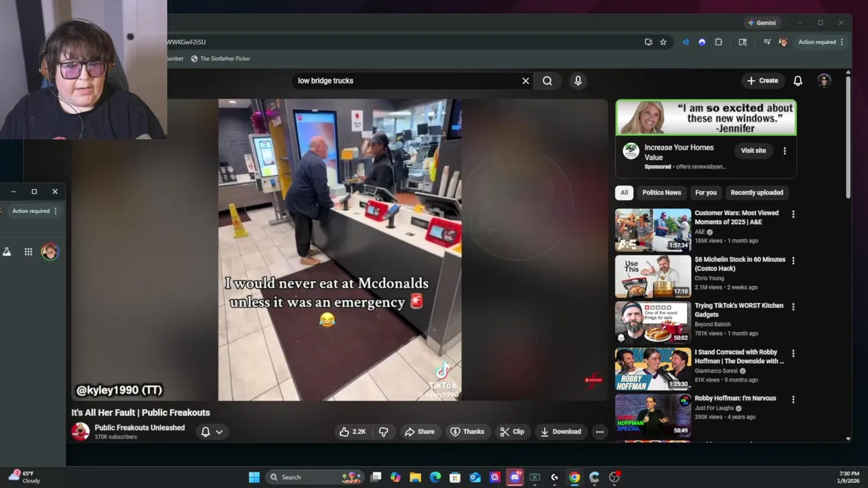Open TikTok's WORST Kitchen Gadgets thumbnail
The image size is (868, 488).
tap(653, 323)
